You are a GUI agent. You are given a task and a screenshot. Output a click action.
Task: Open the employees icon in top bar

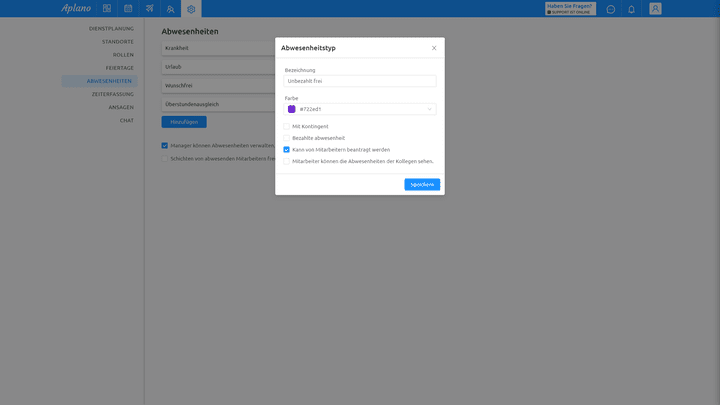pyautogui.click(x=171, y=9)
